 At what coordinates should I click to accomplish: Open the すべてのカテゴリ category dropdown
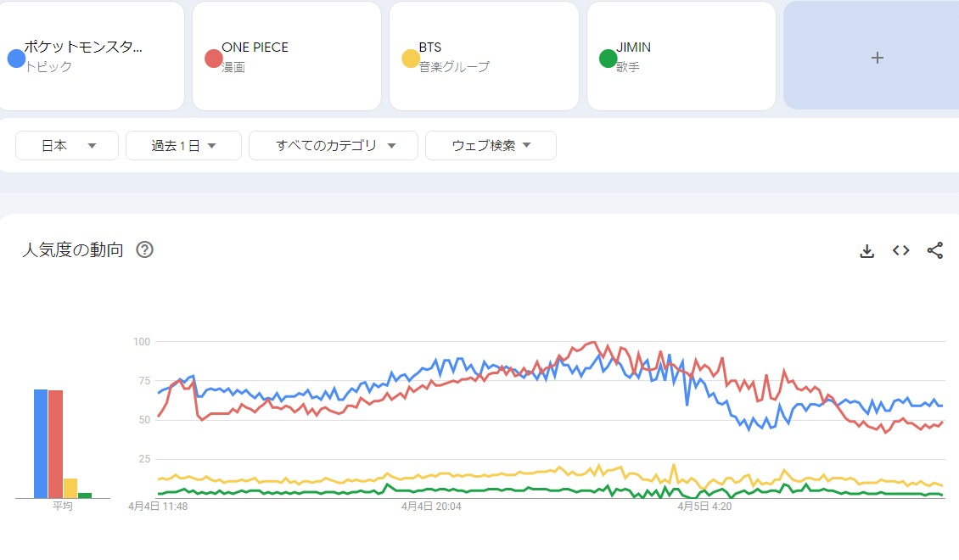(333, 146)
